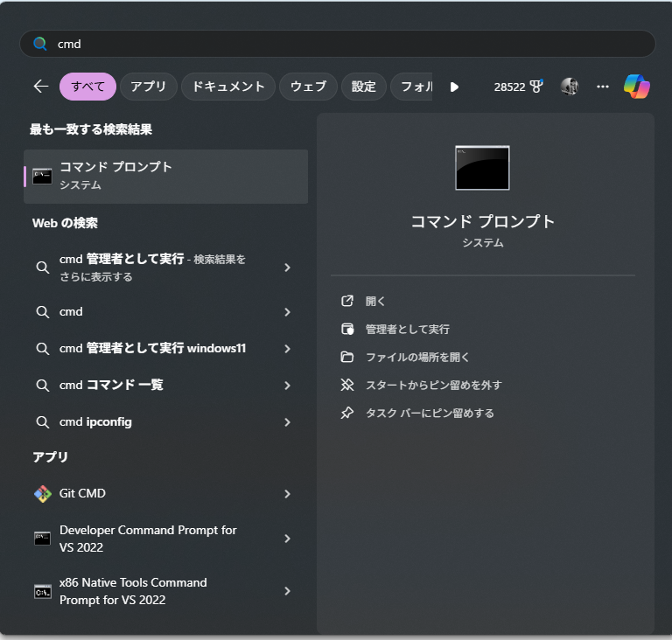Choose スタートからピン留めを外す

point(433,385)
